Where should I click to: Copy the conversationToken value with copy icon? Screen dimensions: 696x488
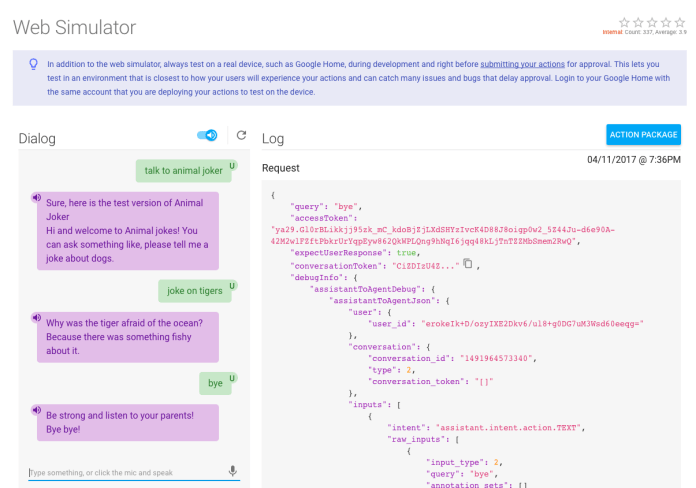[x=467, y=265]
